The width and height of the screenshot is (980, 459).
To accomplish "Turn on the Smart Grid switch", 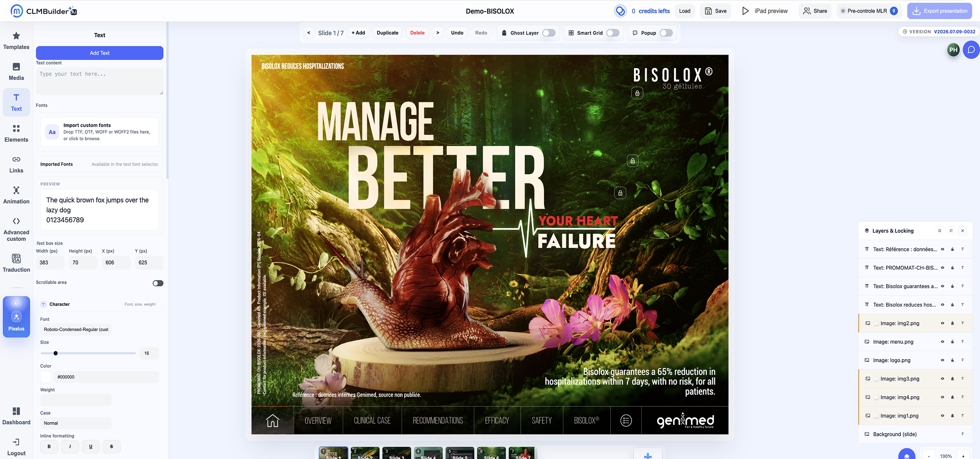I will point(613,33).
